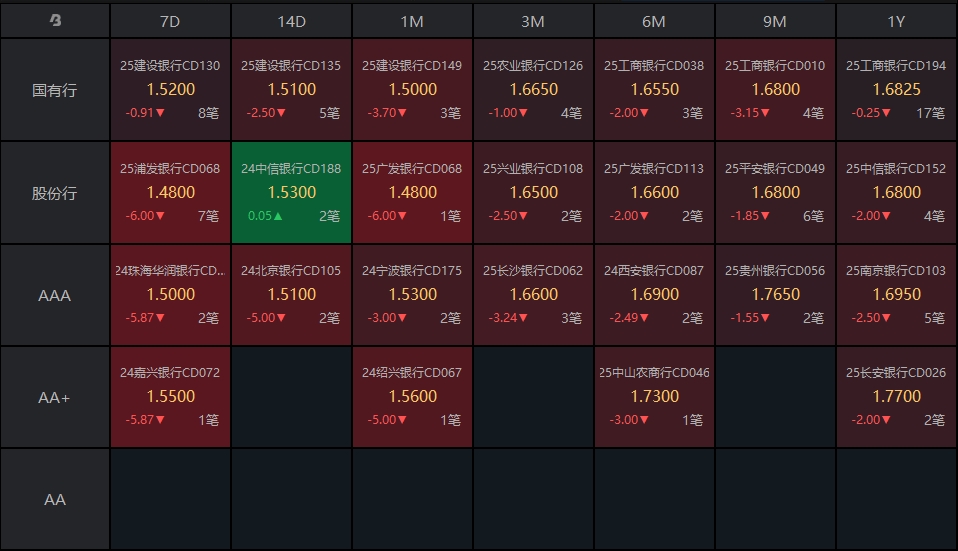Select the 1Y tenor column header

(896, 21)
